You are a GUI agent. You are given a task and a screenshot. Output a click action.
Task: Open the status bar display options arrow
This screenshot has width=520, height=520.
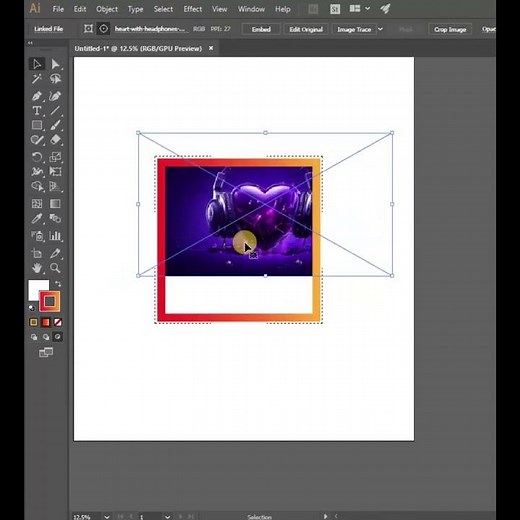[325, 517]
